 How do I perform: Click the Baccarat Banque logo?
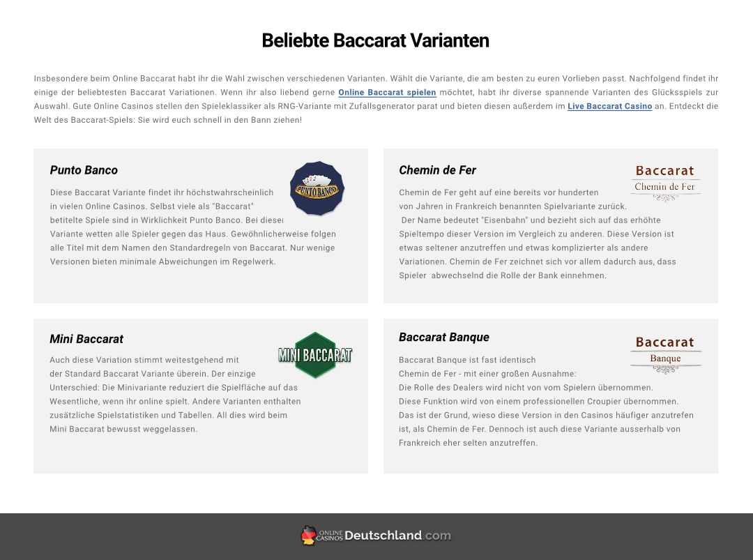click(x=665, y=353)
